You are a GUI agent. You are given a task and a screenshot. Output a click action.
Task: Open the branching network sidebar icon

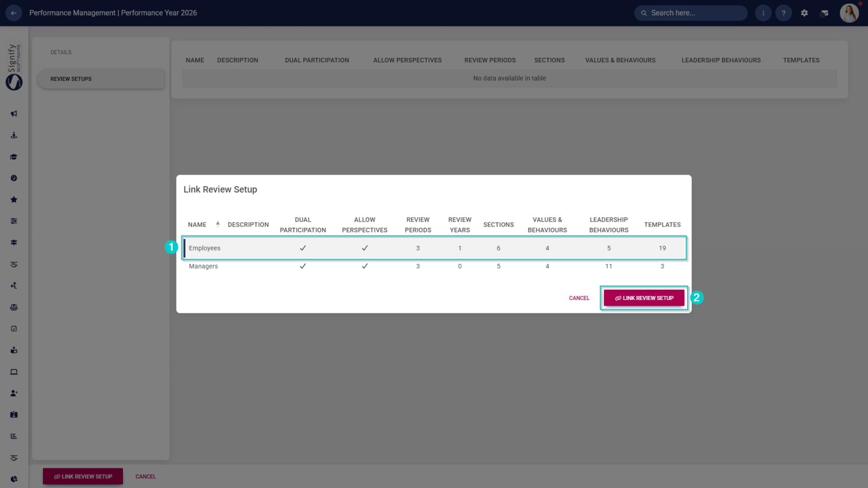14,286
